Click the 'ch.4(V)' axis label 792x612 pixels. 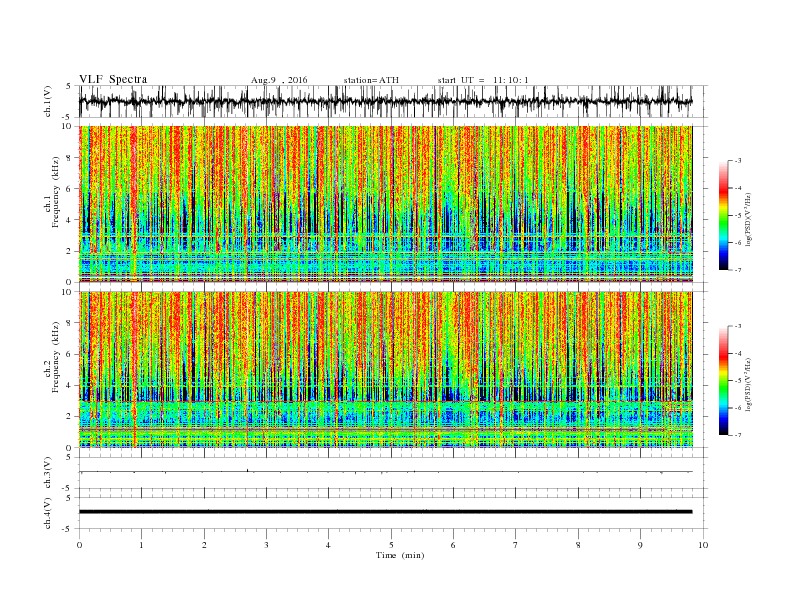[x=48, y=513]
